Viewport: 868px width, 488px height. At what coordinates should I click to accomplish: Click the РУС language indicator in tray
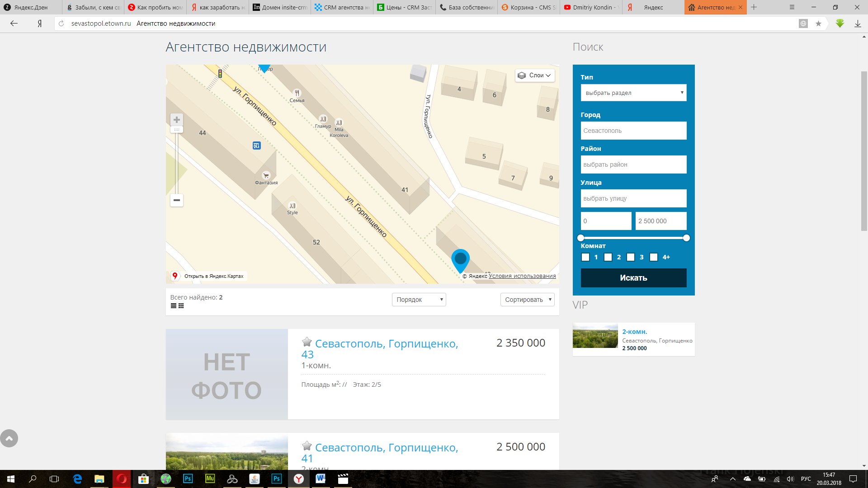(806, 479)
